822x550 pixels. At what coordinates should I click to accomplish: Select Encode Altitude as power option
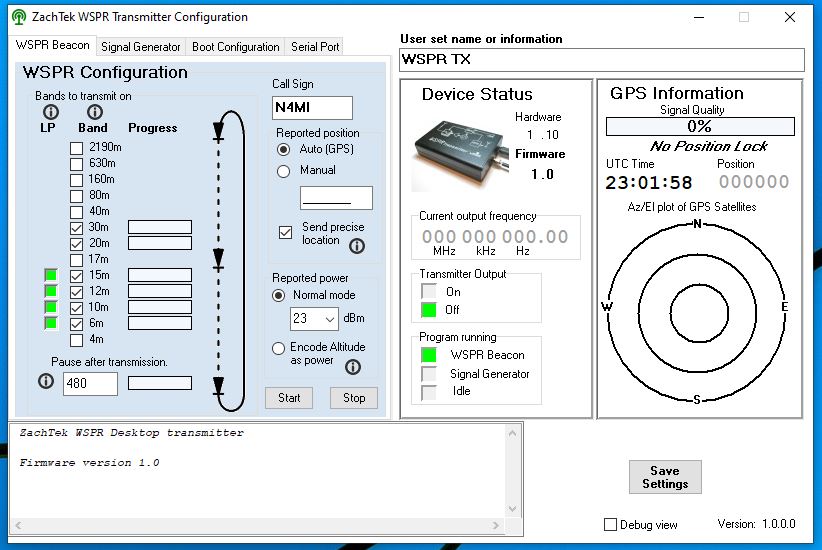(x=279, y=348)
